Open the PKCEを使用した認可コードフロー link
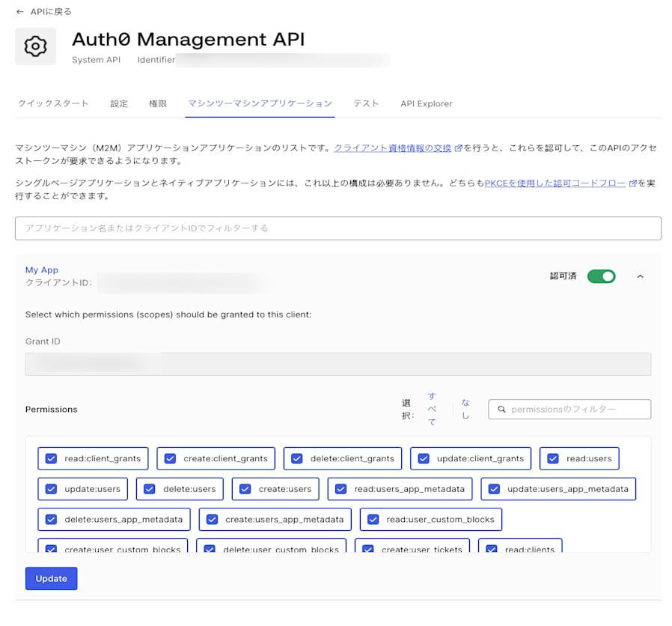Screen dimensions: 672x626 click(x=555, y=183)
